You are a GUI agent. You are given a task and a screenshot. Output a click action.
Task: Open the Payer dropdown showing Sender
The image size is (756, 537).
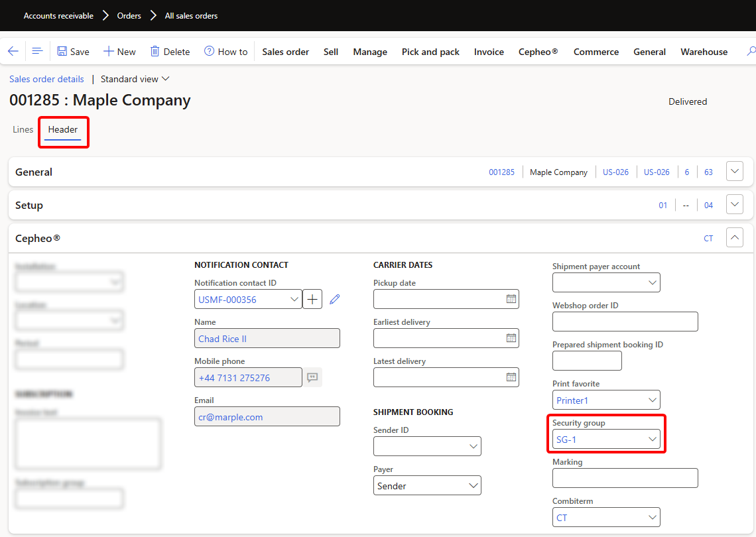pyautogui.click(x=473, y=486)
